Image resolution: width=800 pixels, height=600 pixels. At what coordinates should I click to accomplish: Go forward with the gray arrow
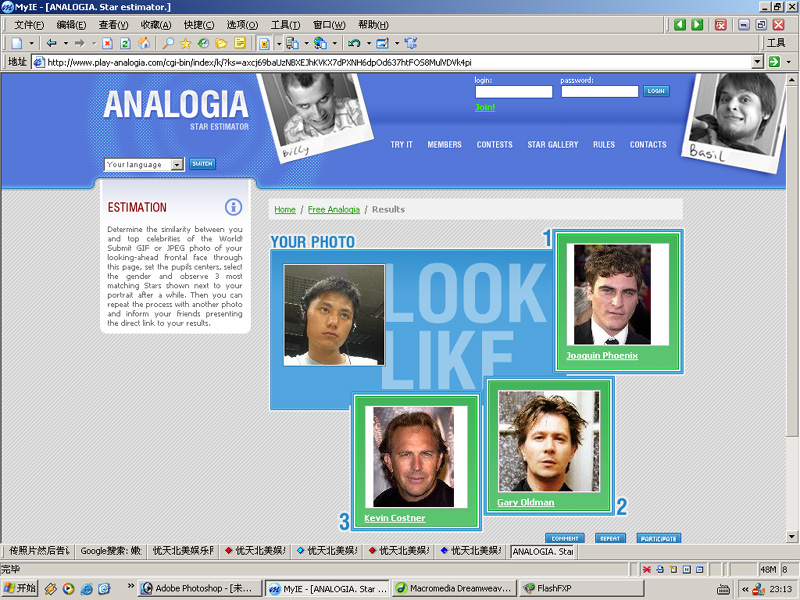pos(80,43)
